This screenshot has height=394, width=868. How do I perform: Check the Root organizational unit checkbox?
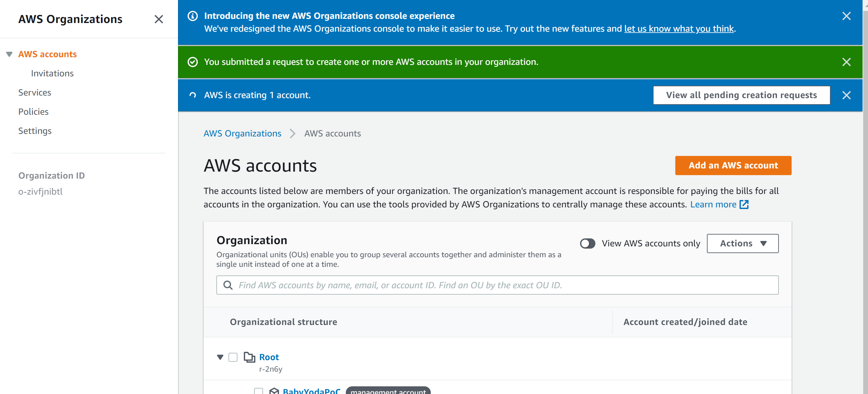click(233, 357)
